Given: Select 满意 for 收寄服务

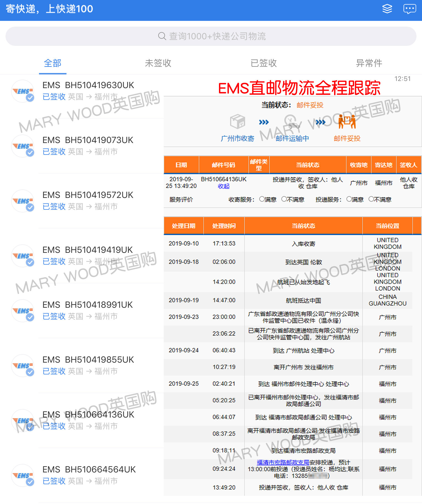Looking at the screenshot, I should point(262,199).
